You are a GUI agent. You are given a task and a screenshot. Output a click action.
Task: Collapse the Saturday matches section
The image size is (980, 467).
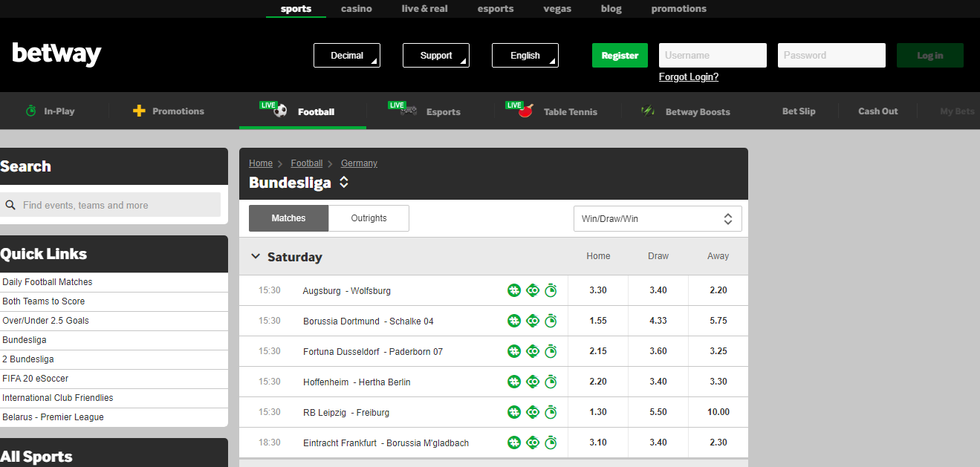256,257
